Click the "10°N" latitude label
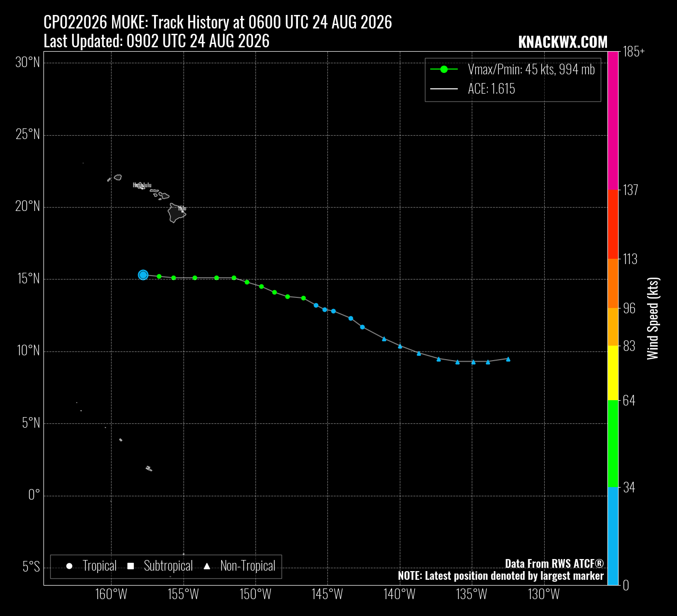This screenshot has height=616, width=677. tap(28, 350)
